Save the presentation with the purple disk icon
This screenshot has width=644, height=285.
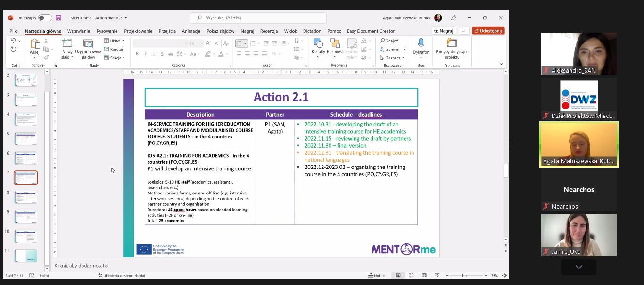(58, 18)
